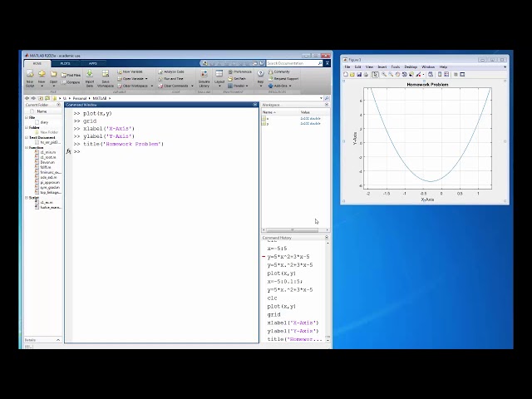Open the Figure window Insert menu
The height and width of the screenshot is (399, 532).
(x=382, y=66)
